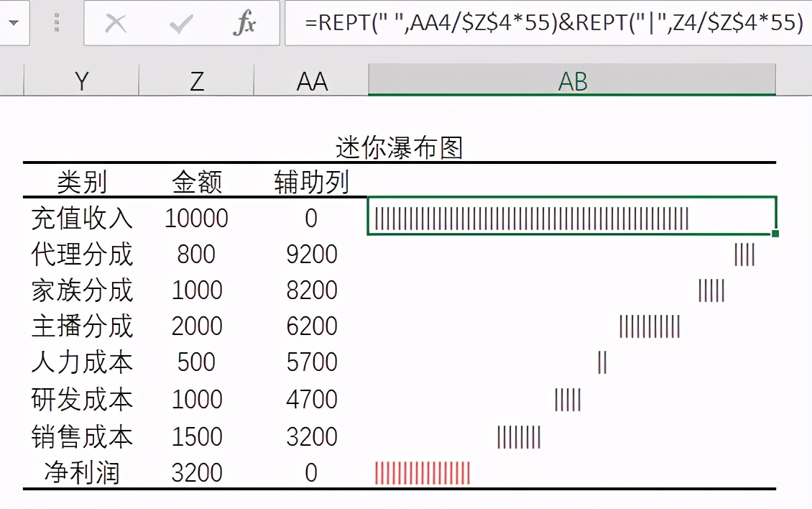Select cell 充值收入
The image size is (812, 509).
[82, 218]
